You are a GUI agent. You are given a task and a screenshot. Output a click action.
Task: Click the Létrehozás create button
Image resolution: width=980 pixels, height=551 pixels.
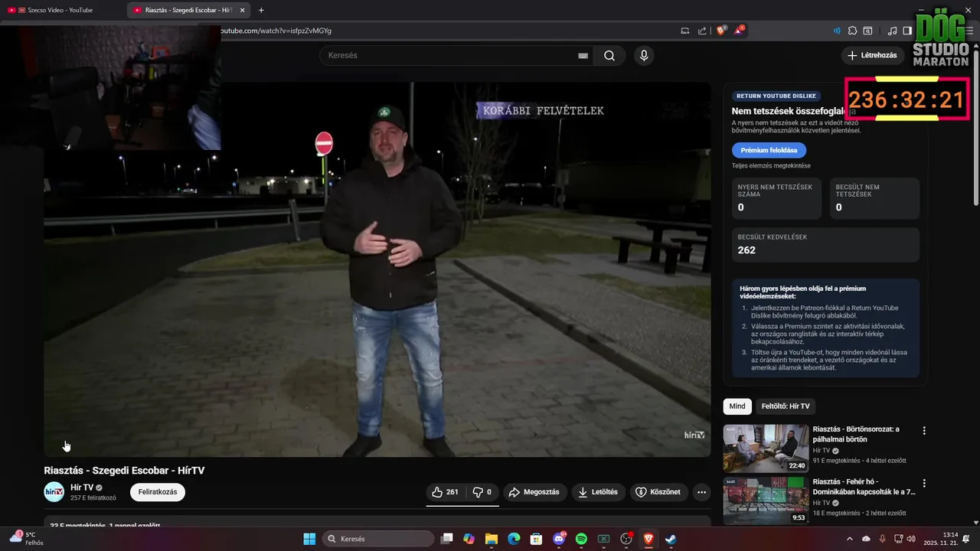click(873, 55)
